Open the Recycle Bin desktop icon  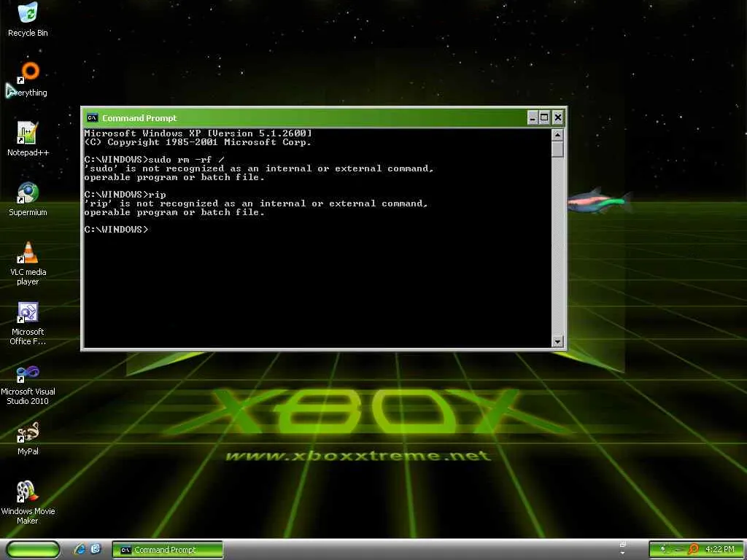click(28, 20)
